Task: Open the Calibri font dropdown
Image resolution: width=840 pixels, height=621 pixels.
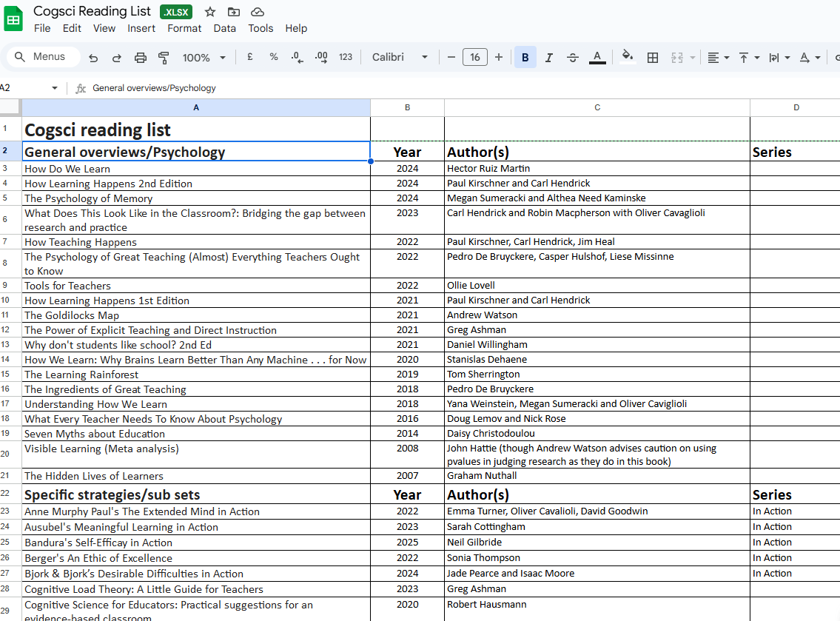Action: 400,57
